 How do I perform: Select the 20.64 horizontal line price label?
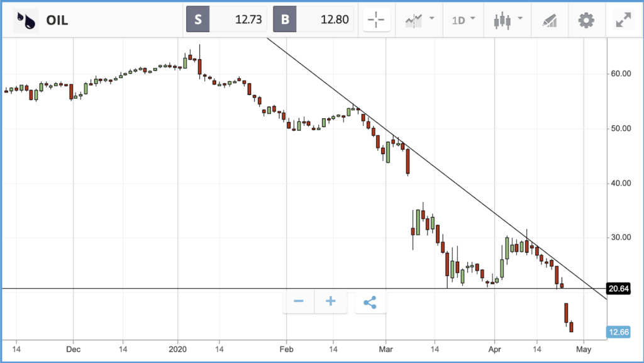pyautogui.click(x=619, y=289)
